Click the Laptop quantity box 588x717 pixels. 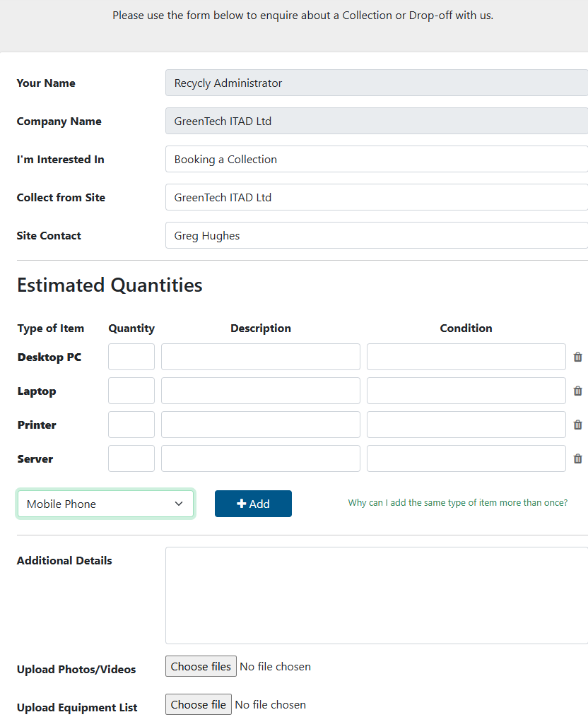[131, 391]
